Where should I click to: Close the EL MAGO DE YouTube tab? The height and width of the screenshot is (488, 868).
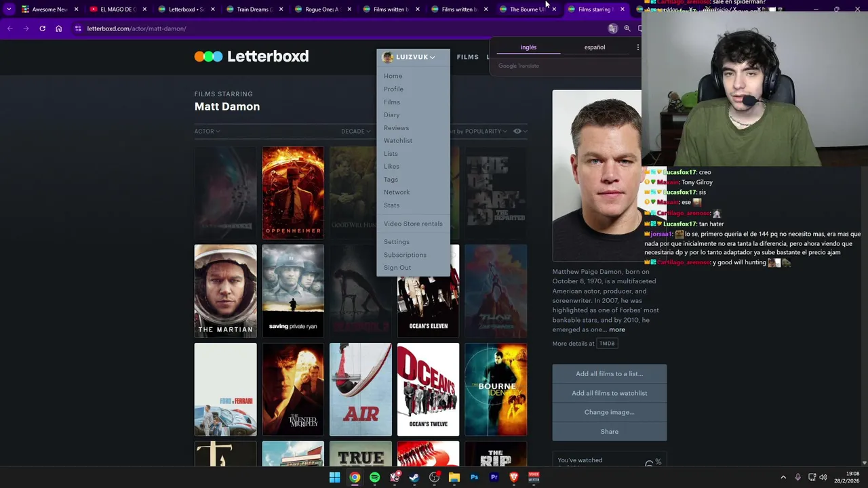[144, 9]
